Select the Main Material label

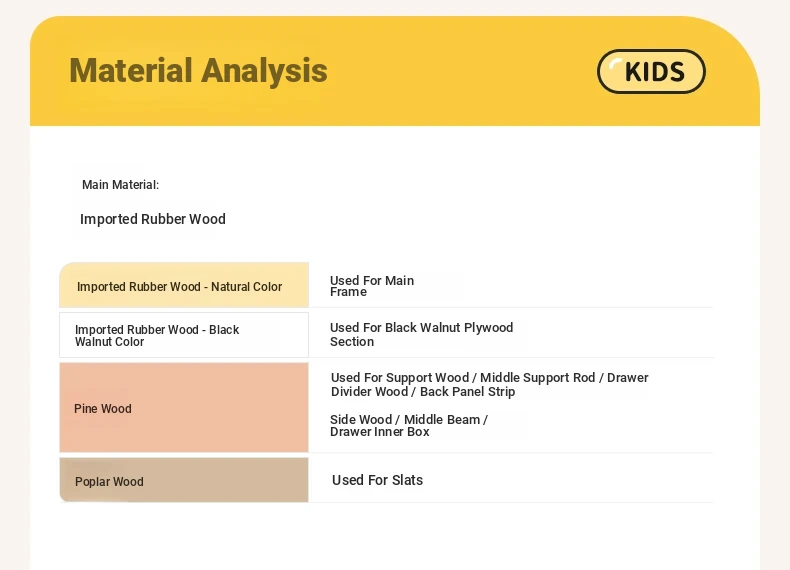[x=120, y=185]
